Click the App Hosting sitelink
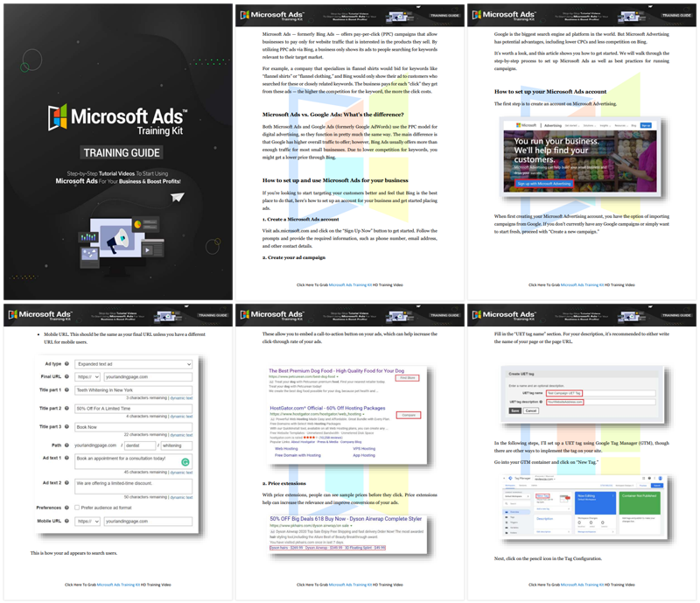The height and width of the screenshot is (603, 700). pyautogui.click(x=364, y=455)
